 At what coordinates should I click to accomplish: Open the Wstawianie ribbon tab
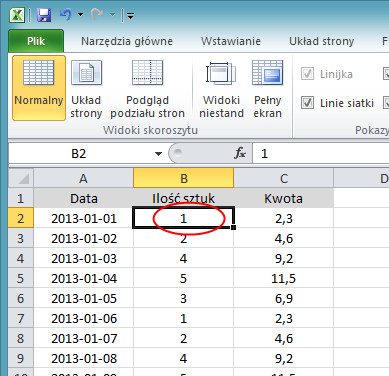coord(231,41)
